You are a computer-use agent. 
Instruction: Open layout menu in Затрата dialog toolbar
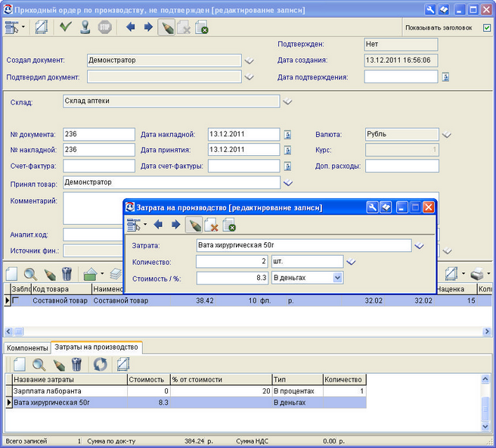point(137,225)
